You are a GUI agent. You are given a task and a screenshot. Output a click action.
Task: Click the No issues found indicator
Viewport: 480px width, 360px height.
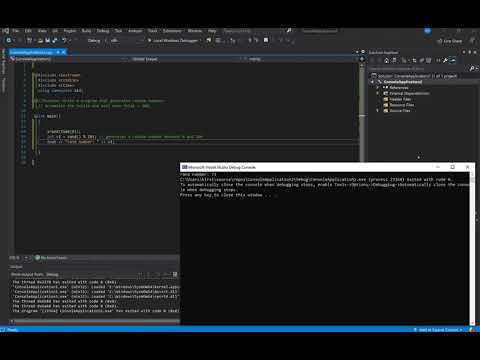(x=51, y=258)
